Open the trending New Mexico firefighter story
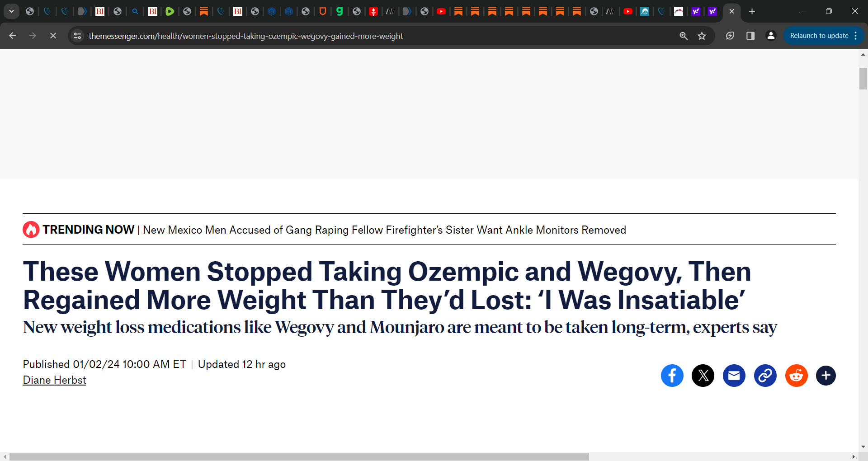868x461 pixels. (x=384, y=230)
